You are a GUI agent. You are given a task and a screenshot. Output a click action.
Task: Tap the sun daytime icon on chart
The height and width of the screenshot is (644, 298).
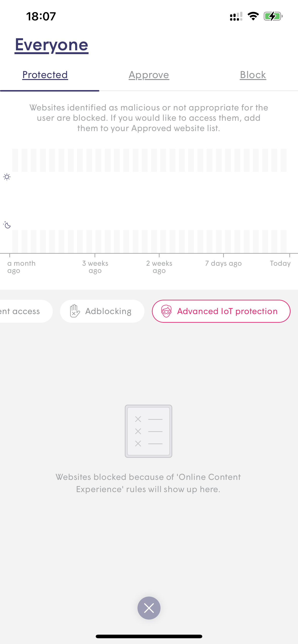click(x=7, y=177)
